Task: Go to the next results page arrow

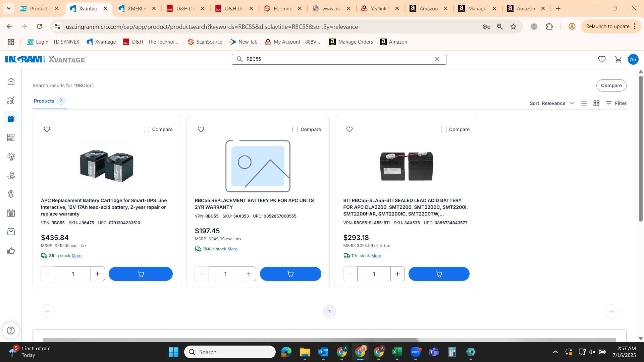Action: coord(611,311)
